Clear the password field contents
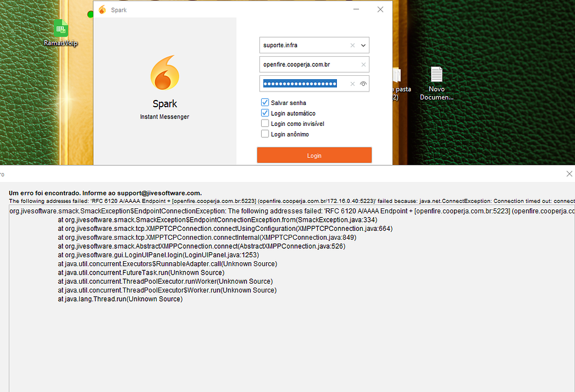Screen dimensions: 575x392 [x=352, y=83]
